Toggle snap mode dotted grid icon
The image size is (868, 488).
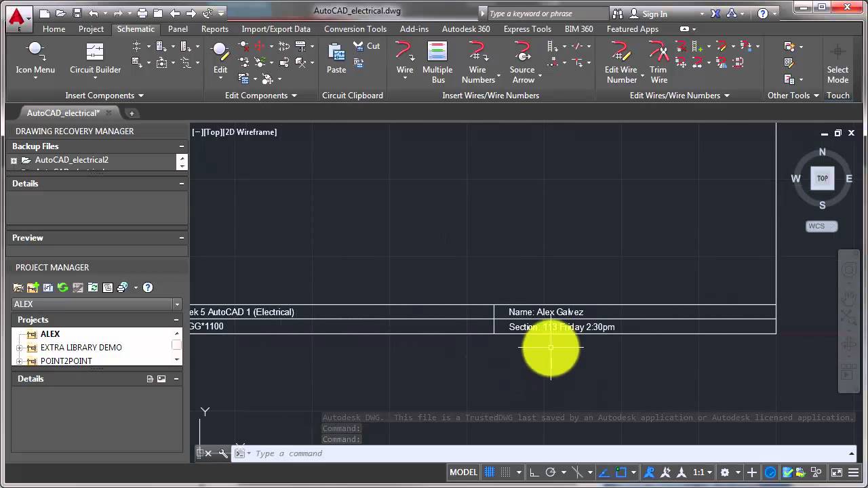(x=505, y=472)
